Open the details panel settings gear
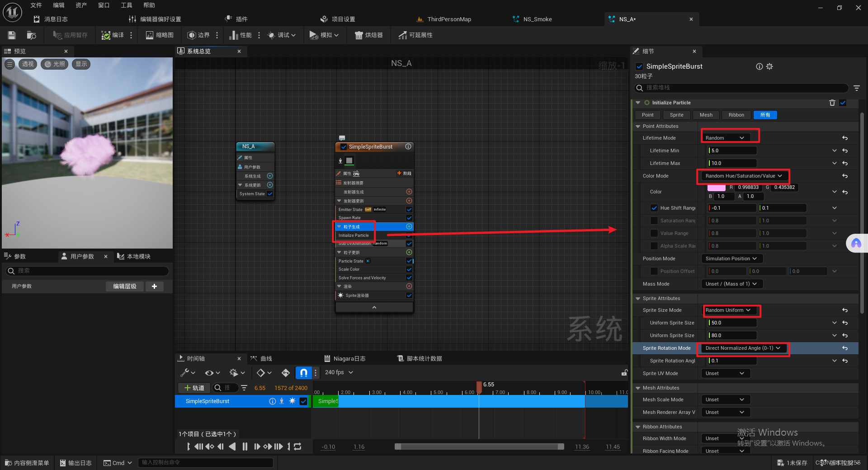 point(769,66)
